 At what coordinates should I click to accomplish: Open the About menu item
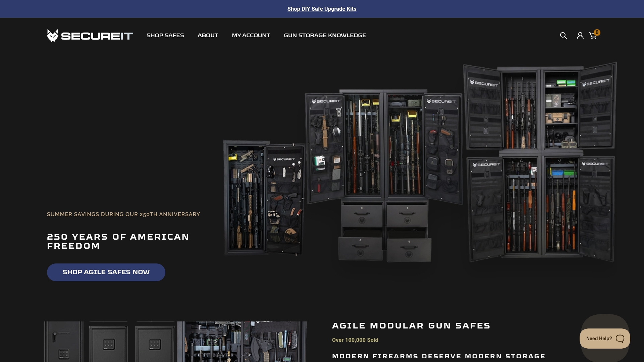pos(208,36)
